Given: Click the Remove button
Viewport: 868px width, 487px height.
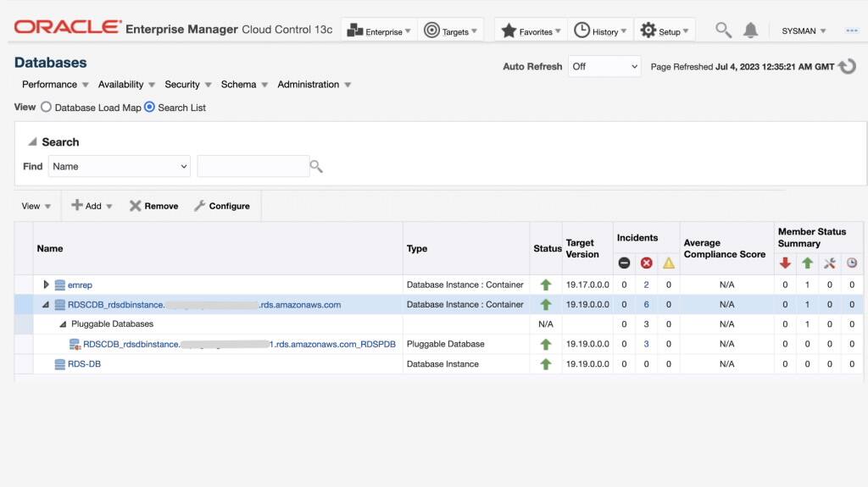Looking at the screenshot, I should click(x=153, y=206).
